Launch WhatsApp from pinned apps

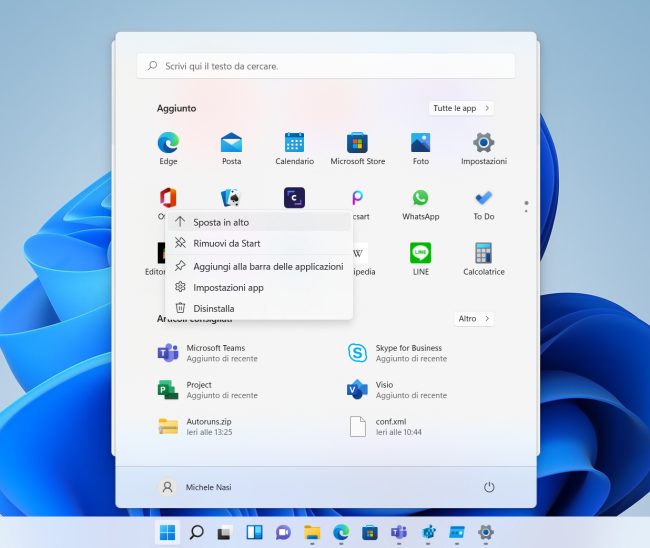(420, 204)
